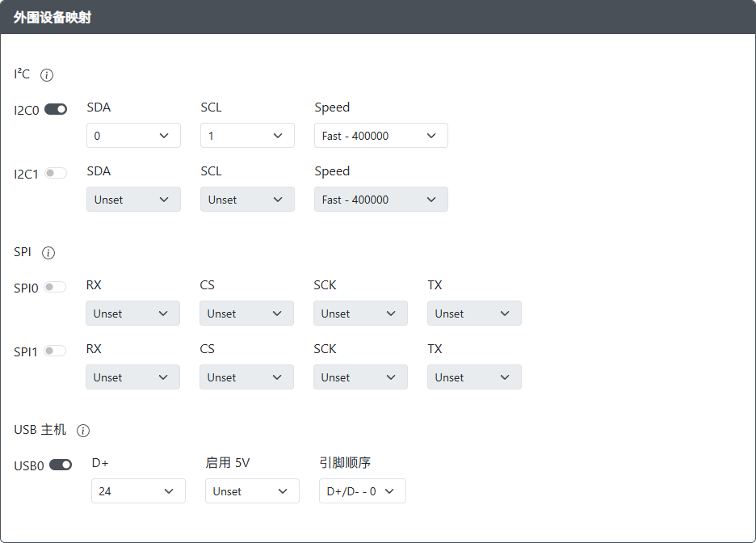Toggle the I2C1 switch

(x=56, y=173)
